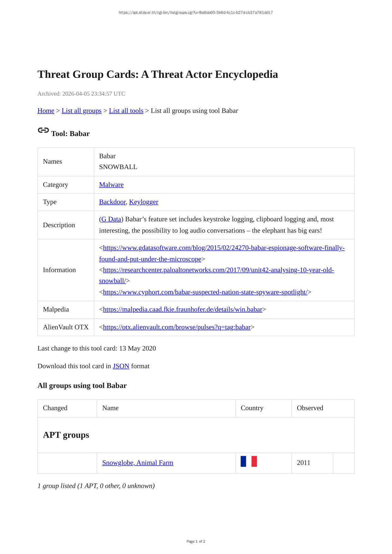Click the Observed column header
This screenshot has width=392, height=554.
point(310,408)
